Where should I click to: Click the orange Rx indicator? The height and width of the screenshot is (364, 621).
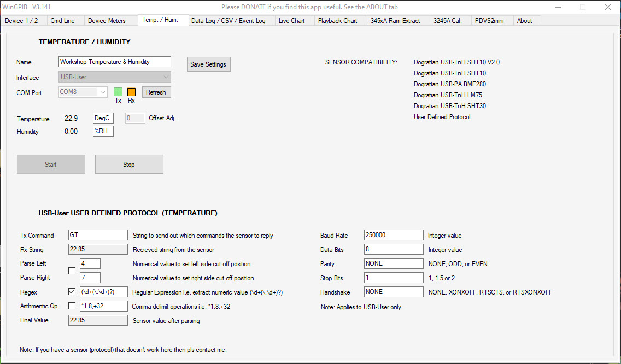click(131, 92)
